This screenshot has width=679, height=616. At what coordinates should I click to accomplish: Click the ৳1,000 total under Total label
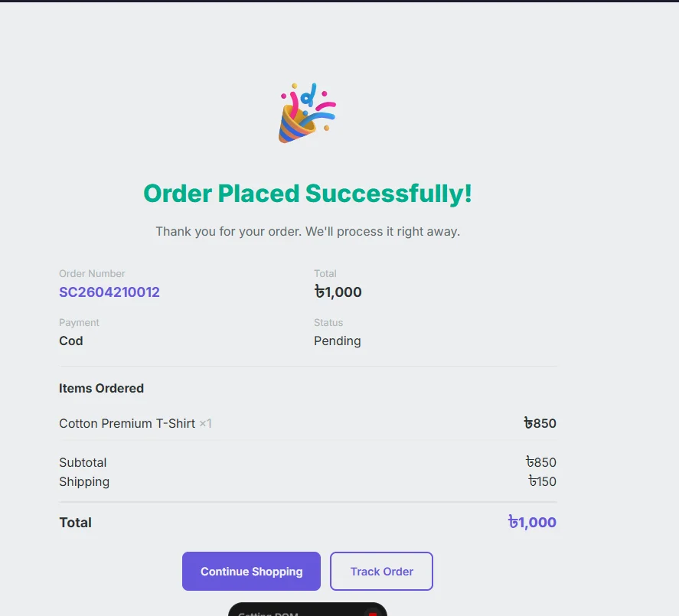[x=338, y=292]
